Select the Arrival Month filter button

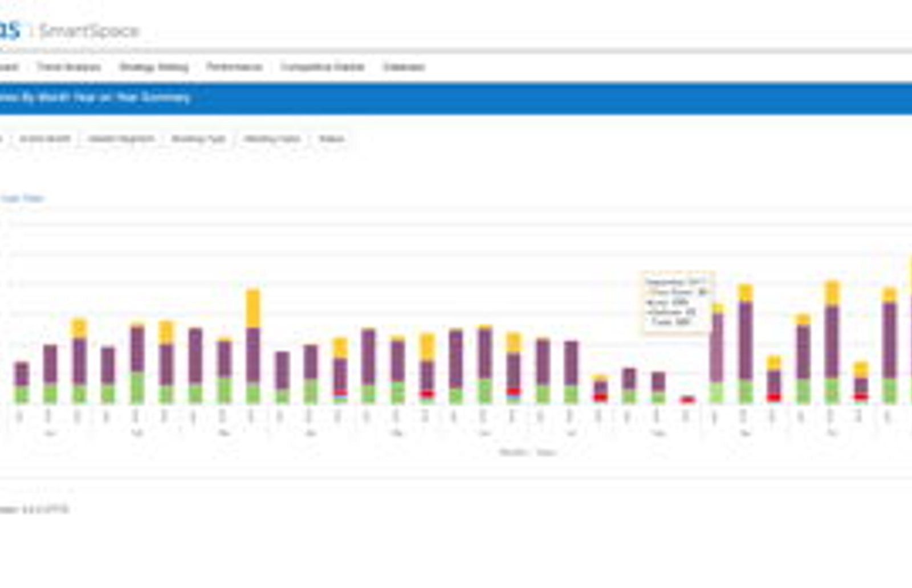[45, 139]
